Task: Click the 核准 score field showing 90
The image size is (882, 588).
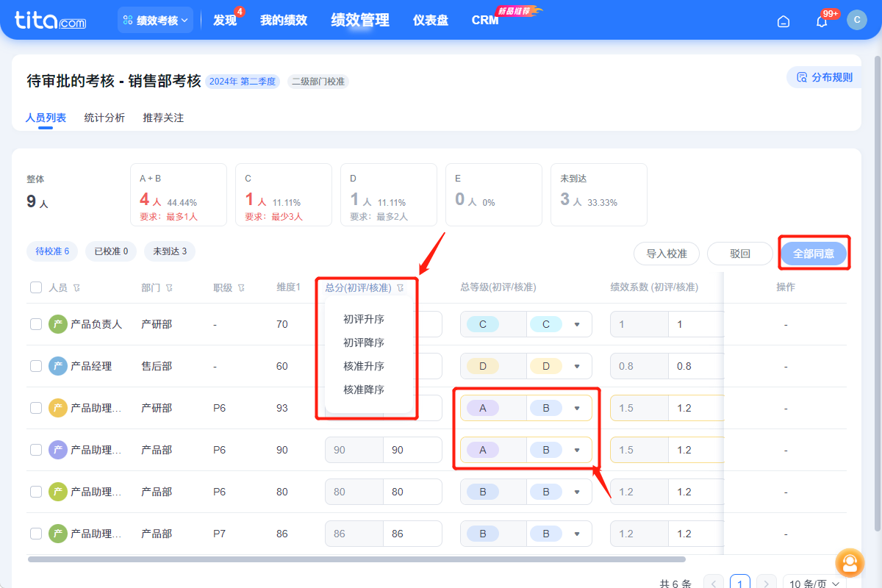Action: click(412, 450)
